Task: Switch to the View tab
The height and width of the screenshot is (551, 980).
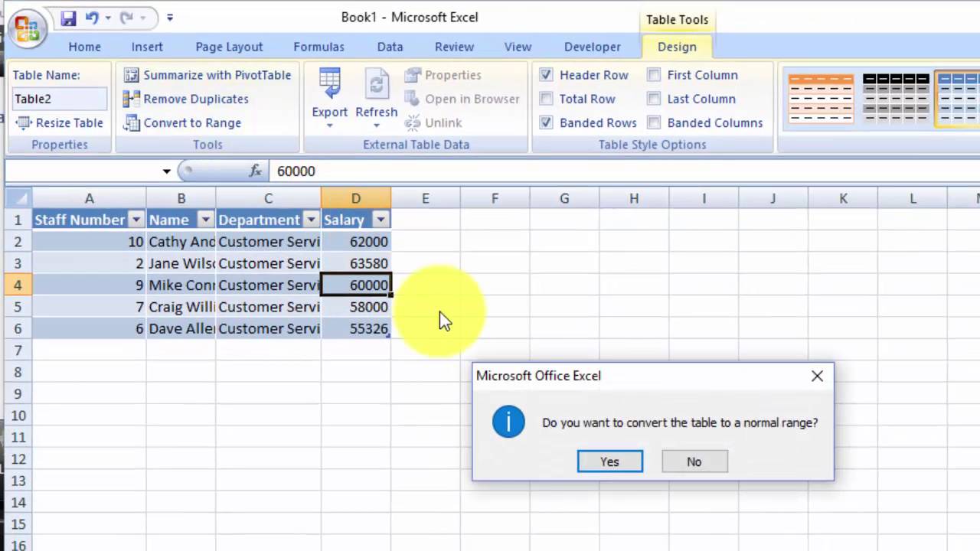Action: pyautogui.click(x=518, y=47)
